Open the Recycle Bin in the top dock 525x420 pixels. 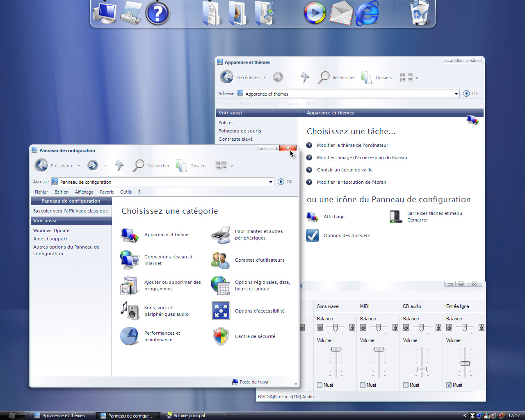click(x=420, y=12)
